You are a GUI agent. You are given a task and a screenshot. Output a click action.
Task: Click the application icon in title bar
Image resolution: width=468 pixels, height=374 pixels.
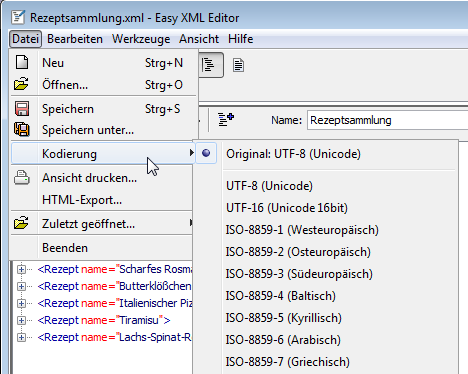pyautogui.click(x=18, y=17)
